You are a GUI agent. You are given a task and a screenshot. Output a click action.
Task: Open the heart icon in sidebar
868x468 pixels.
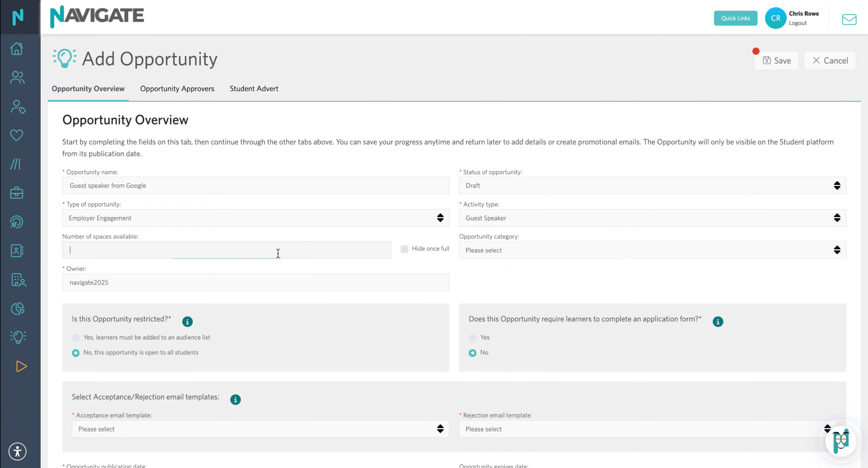(x=17, y=135)
